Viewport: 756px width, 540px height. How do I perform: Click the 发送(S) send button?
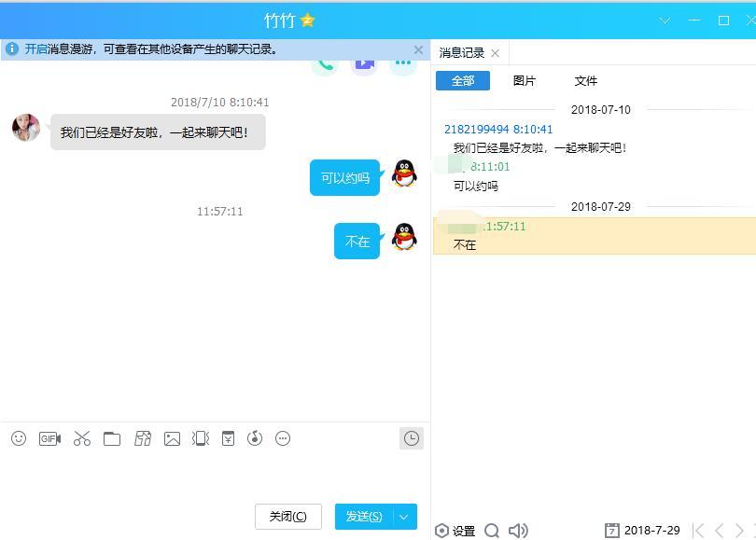tap(364, 517)
